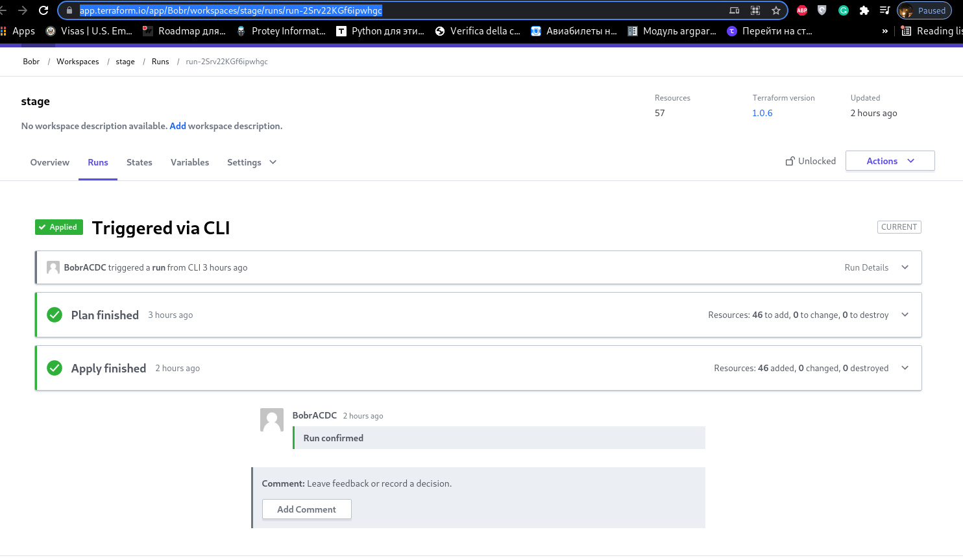The height and width of the screenshot is (560, 963).
Task: Click the CURRENT label badge
Action: tap(899, 227)
